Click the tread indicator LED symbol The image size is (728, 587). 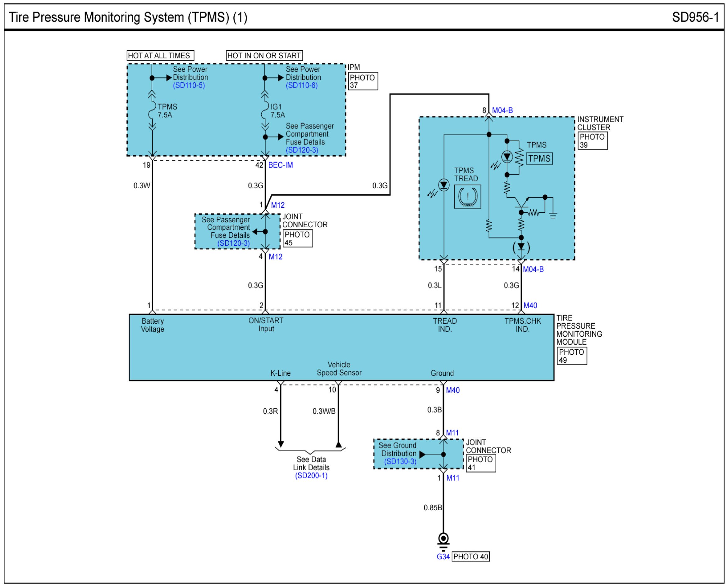pos(444,185)
